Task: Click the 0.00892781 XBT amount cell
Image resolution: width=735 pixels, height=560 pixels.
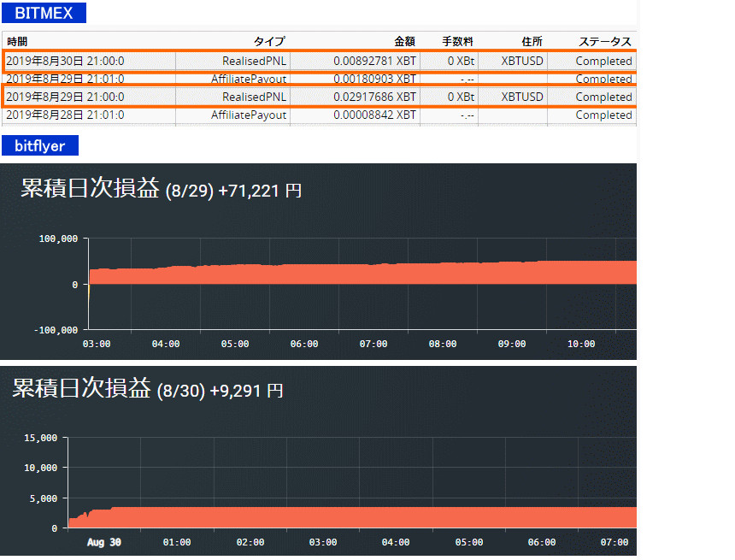Action: tap(374, 61)
